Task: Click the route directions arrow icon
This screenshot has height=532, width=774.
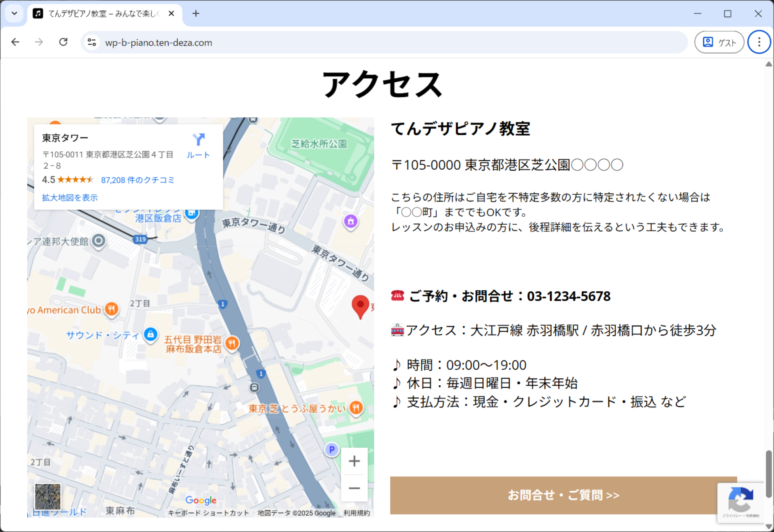Action: (198, 140)
